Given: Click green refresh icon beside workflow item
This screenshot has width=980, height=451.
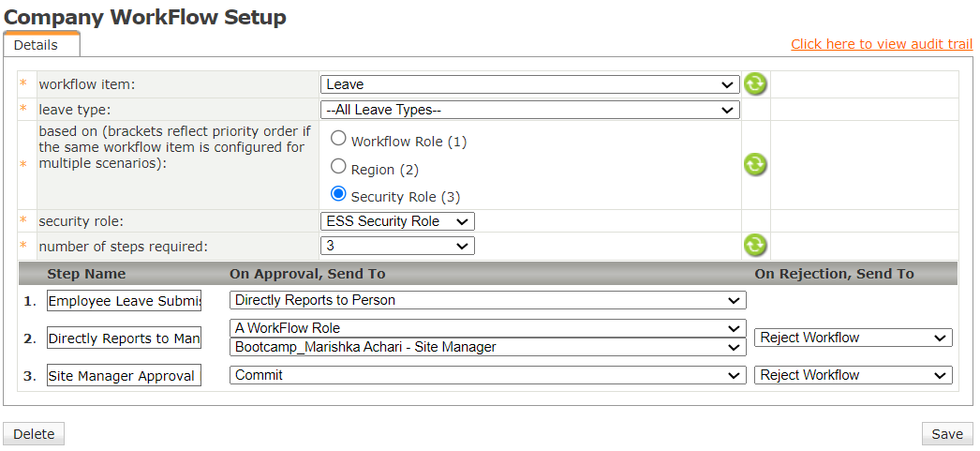Looking at the screenshot, I should coord(755,84).
